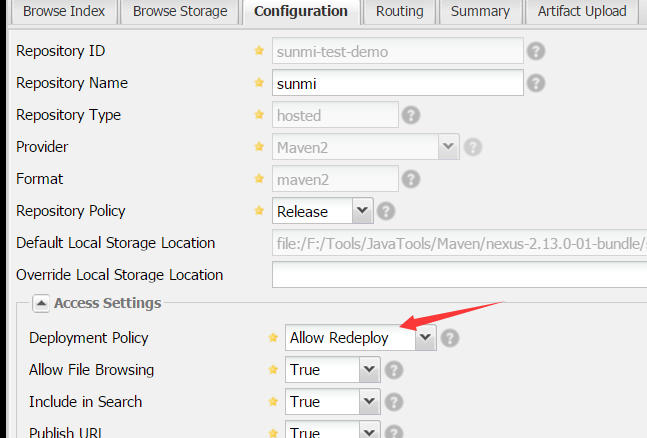Open the Deployment Policy dropdown

(x=426, y=338)
